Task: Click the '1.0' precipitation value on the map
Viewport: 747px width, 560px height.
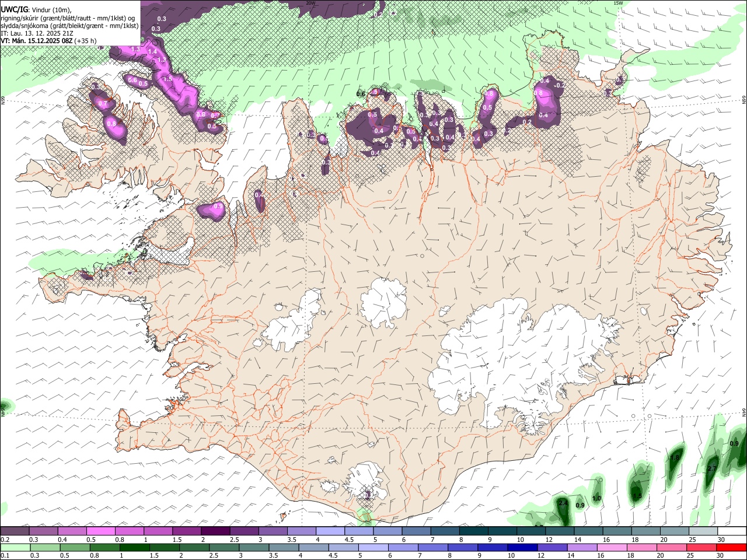Action: pos(596,498)
